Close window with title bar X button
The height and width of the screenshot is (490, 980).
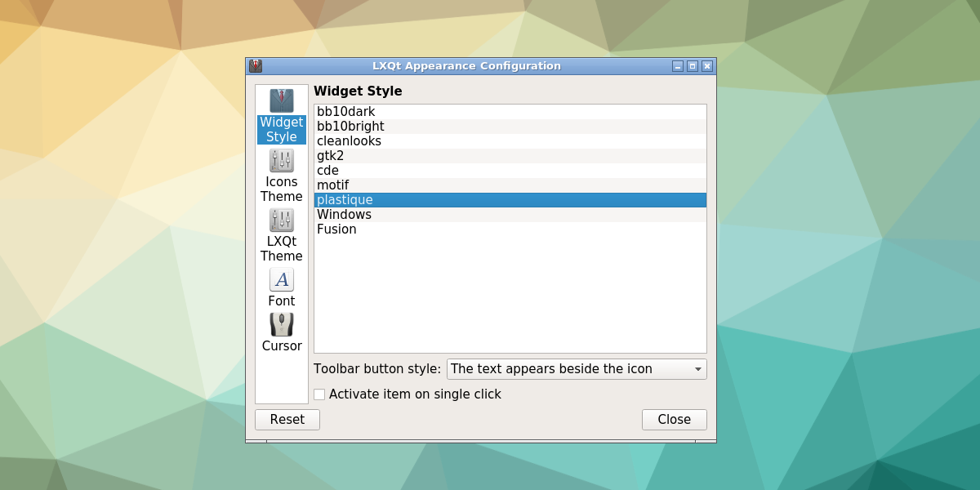707,66
